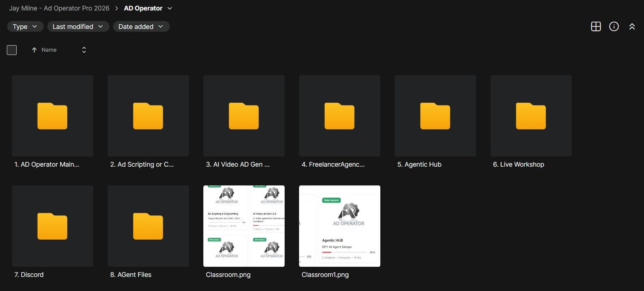This screenshot has width=644, height=291.
Task: Open the Last modified filter dropdown
Action: pos(78,26)
